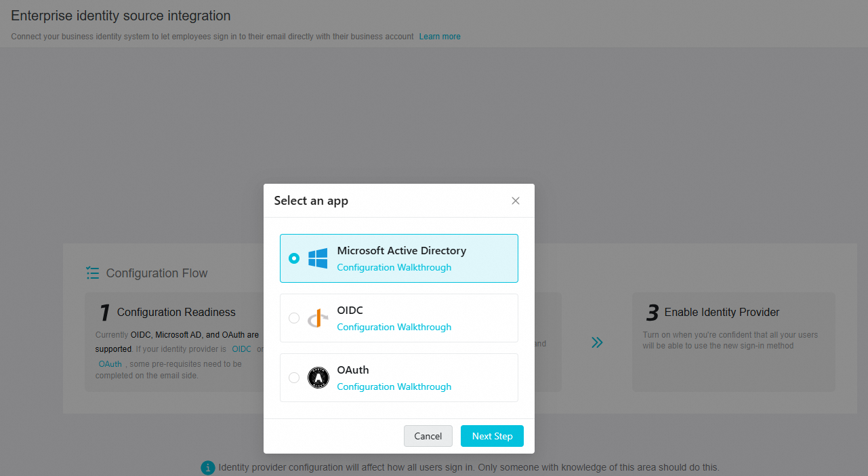The height and width of the screenshot is (476, 868).
Task: Select the OAuth radio button
Action: pyautogui.click(x=294, y=378)
